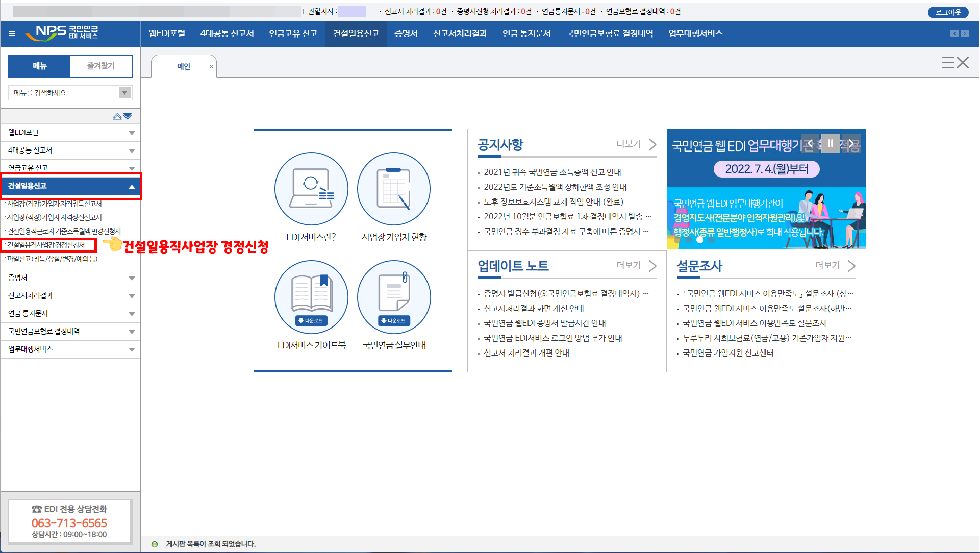This screenshot has width=980, height=553.
Task: Collapse all menus with up arrow icon
Action: (117, 116)
